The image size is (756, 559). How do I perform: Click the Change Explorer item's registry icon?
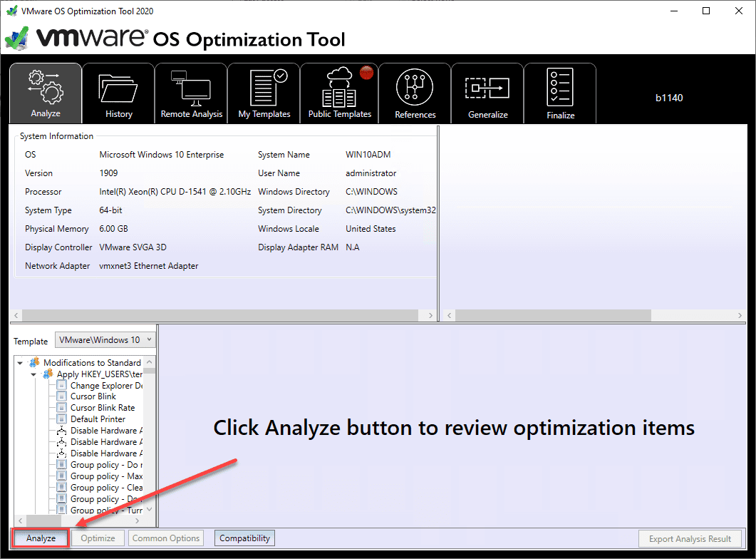(61, 385)
